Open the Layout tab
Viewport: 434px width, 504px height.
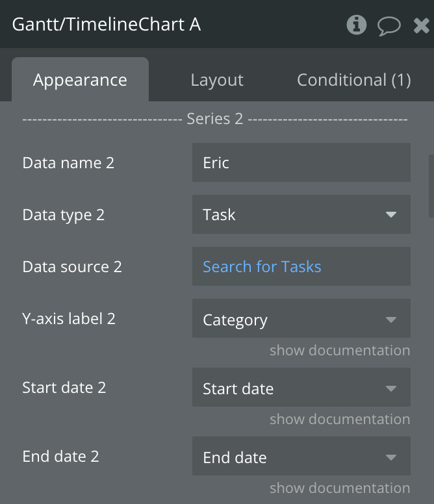coord(217,80)
